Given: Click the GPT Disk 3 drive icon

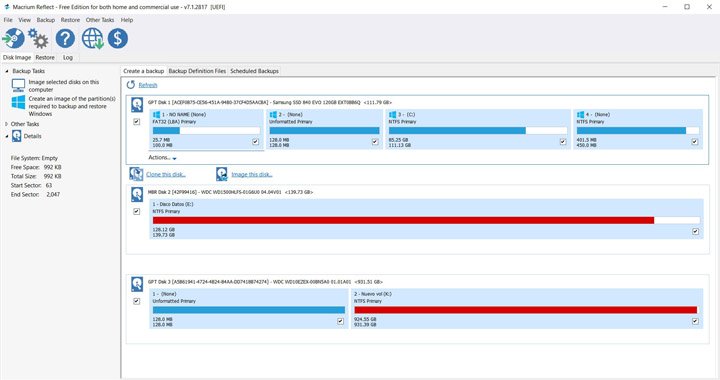Looking at the screenshot, I should pyautogui.click(x=137, y=284).
